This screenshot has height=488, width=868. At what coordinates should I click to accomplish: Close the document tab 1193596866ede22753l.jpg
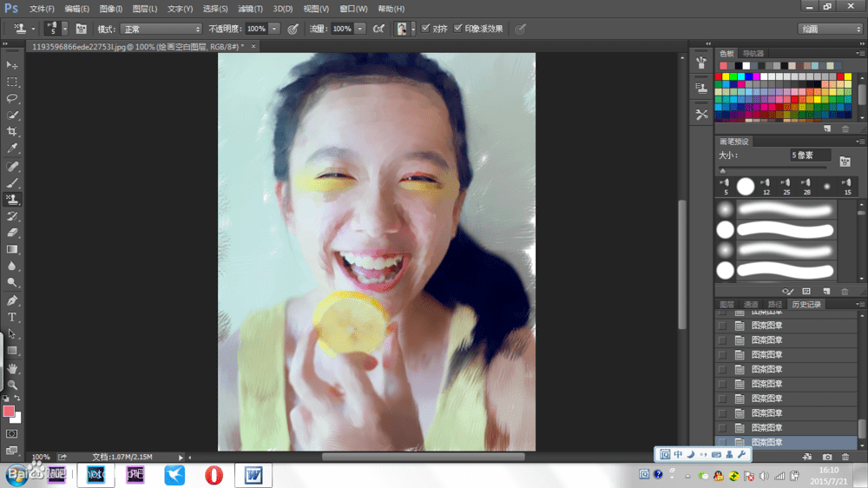(253, 47)
